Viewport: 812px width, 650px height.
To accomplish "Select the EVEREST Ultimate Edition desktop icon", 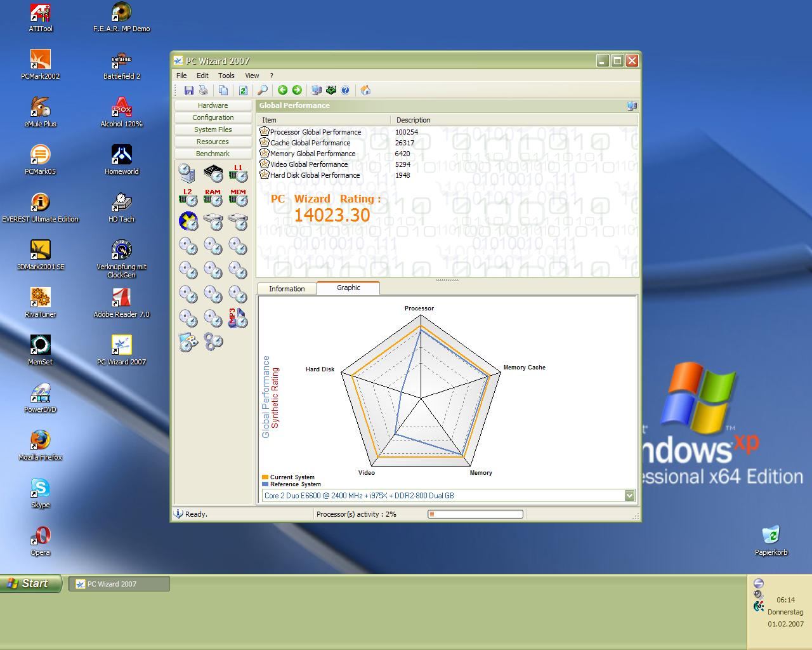I will [x=41, y=208].
